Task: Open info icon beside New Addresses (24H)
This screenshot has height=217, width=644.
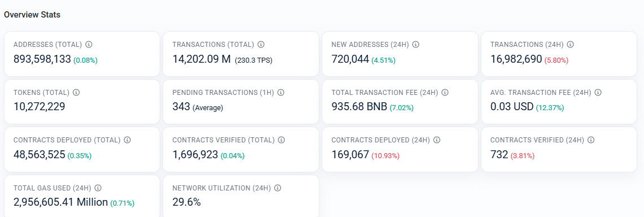Action: click(x=415, y=45)
